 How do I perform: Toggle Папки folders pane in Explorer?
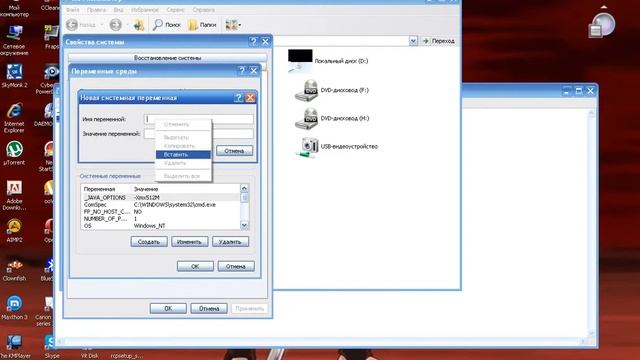[x=202, y=25]
